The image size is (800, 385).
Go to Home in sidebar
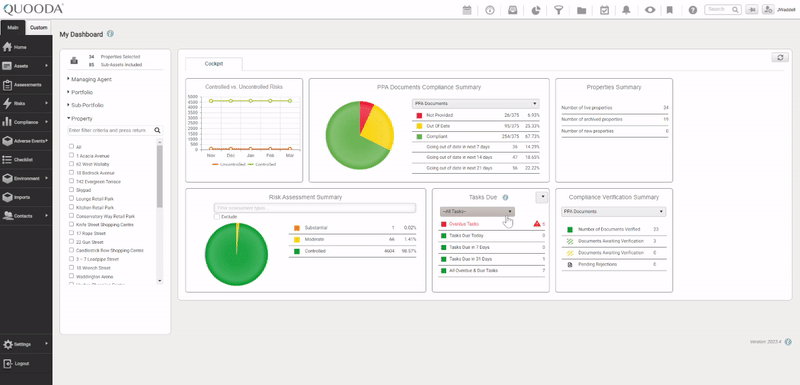(26, 47)
